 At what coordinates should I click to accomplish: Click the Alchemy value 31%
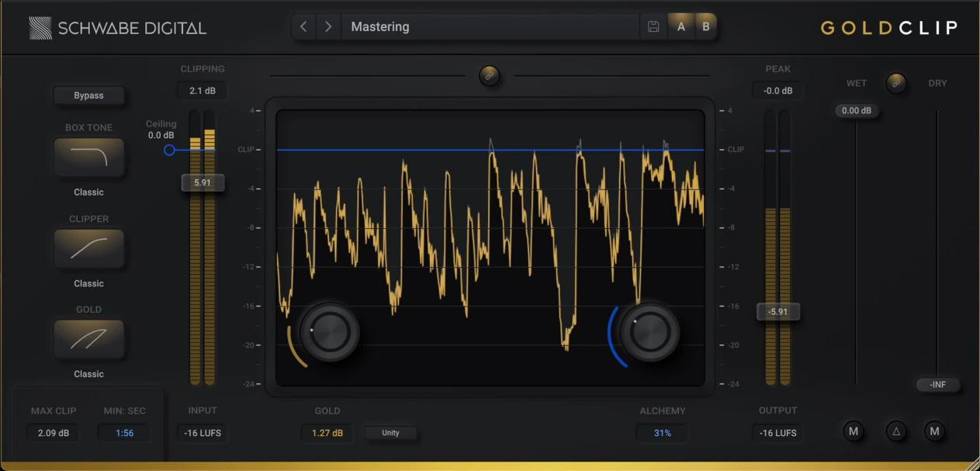(x=662, y=433)
